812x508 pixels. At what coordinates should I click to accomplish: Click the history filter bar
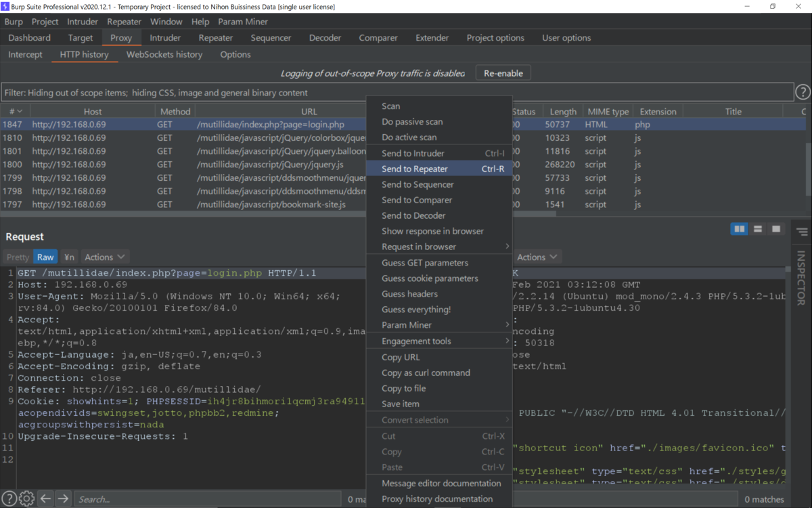[x=397, y=92]
